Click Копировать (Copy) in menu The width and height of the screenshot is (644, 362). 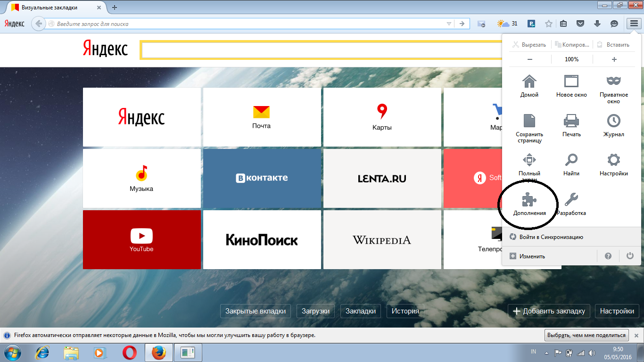[x=572, y=45]
